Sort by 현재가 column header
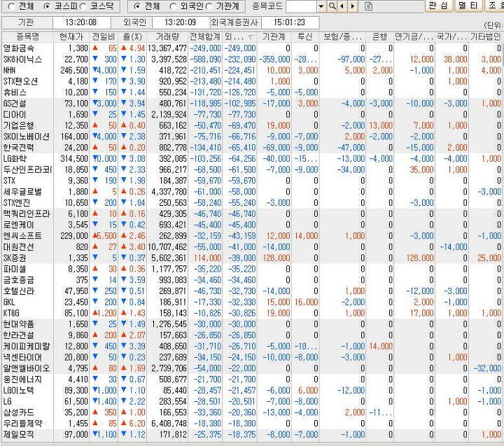The width and height of the screenshot is (504, 446). [71, 36]
